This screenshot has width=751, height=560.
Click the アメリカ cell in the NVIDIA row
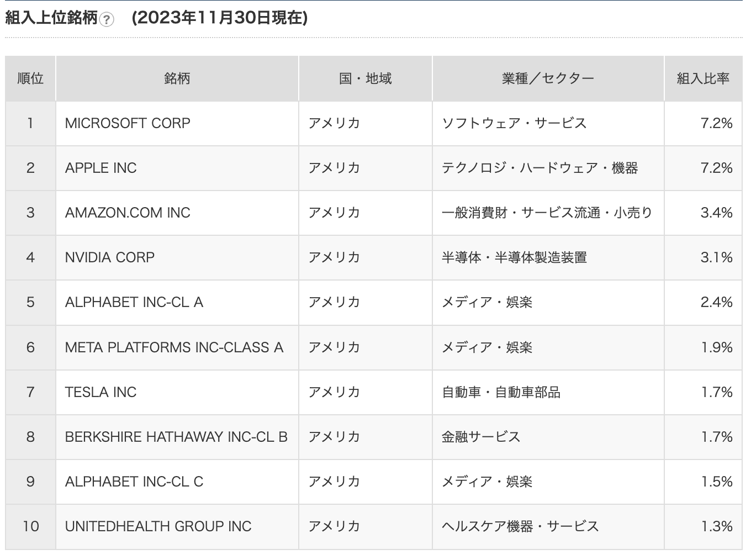366,257
